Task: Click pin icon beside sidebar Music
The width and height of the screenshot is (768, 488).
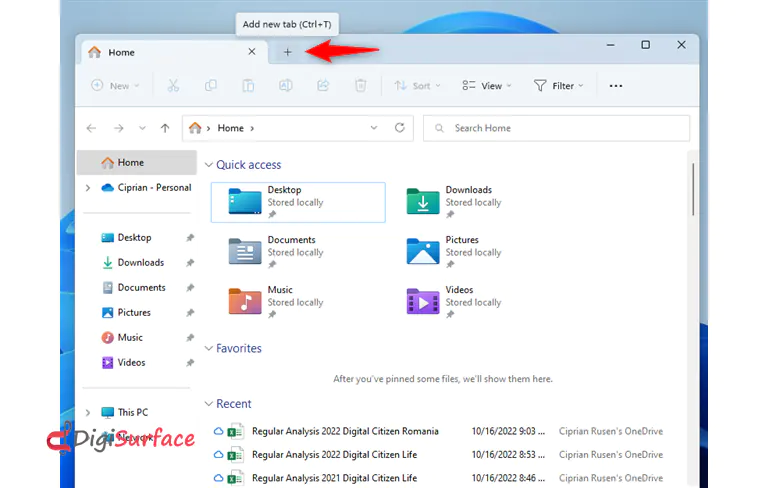Action: [x=190, y=338]
